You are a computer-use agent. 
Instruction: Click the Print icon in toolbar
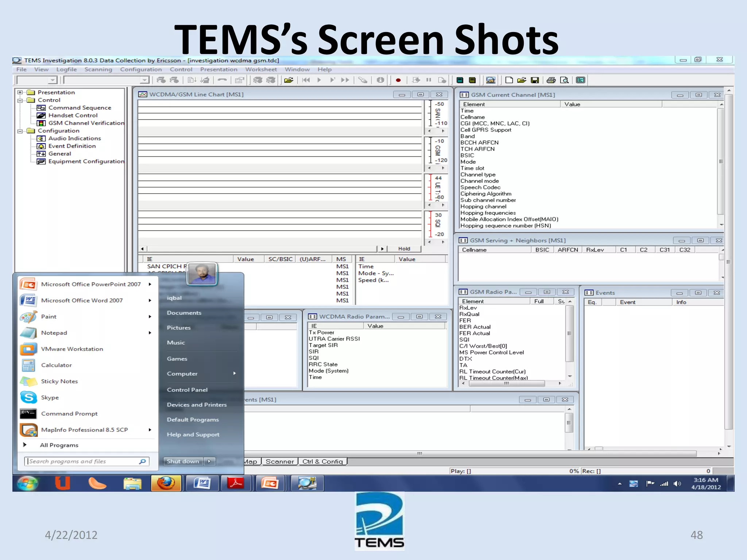coord(551,80)
